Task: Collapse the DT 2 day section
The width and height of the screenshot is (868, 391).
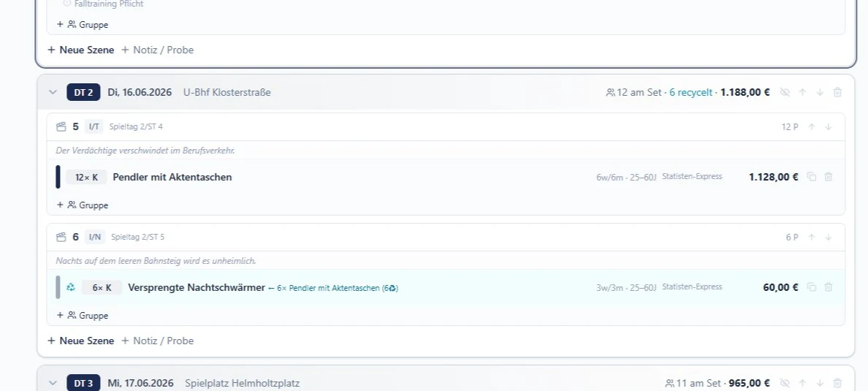Action: coord(53,93)
